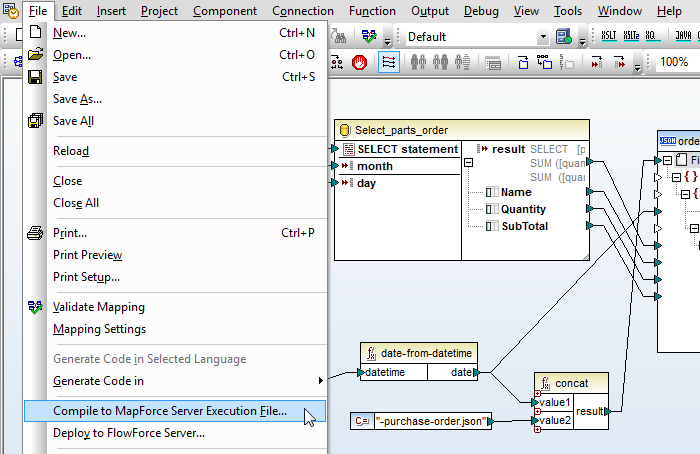Click the red stop icon in toolbar
This screenshot has height=454, width=700.
[359, 62]
